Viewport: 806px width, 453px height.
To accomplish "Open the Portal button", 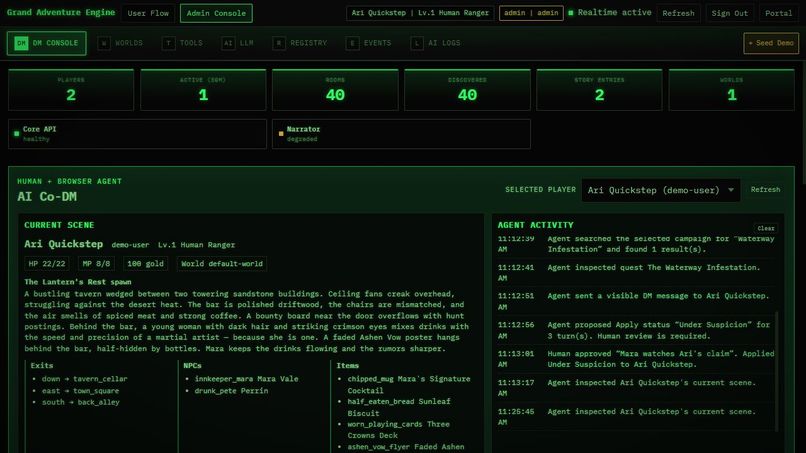I will [779, 13].
